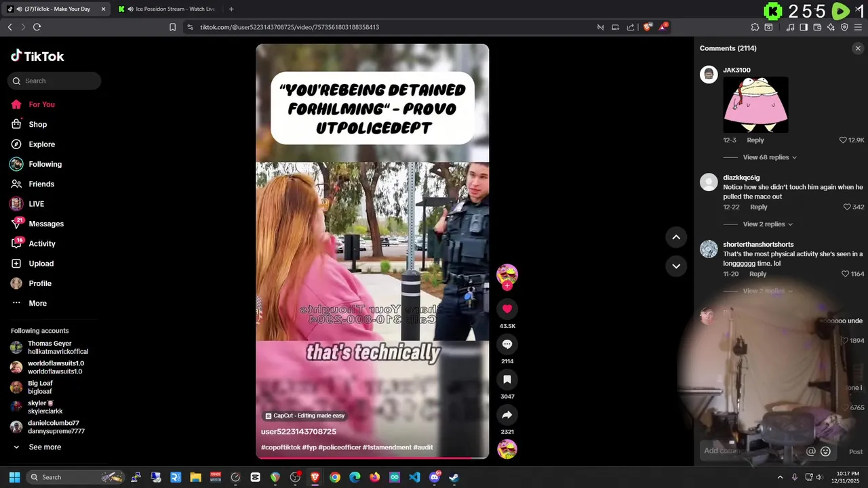Viewport: 868px width, 488px height.
Task: Go to the next video
Action: pyautogui.click(x=676, y=266)
